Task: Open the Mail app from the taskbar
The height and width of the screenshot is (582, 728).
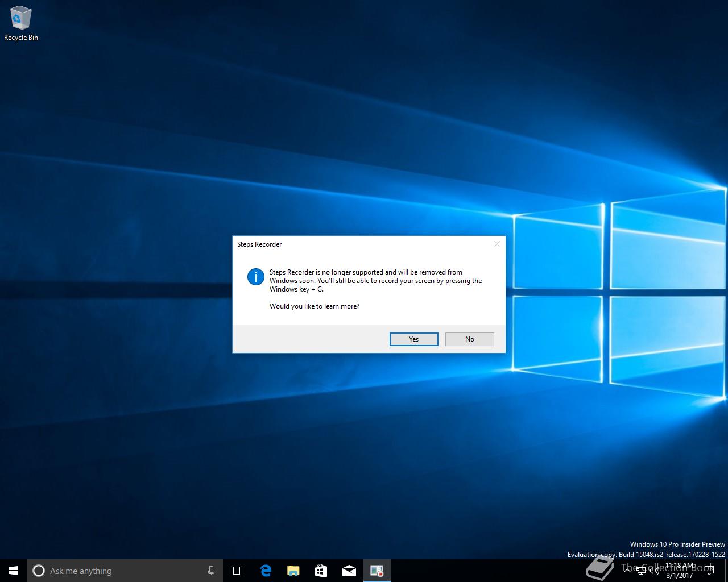Action: point(349,571)
